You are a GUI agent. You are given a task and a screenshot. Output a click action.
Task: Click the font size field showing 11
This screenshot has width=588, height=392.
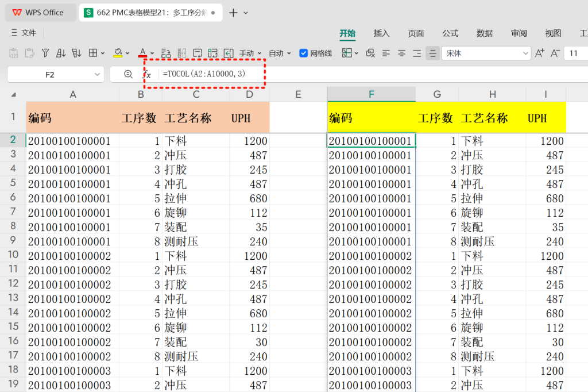tap(576, 53)
